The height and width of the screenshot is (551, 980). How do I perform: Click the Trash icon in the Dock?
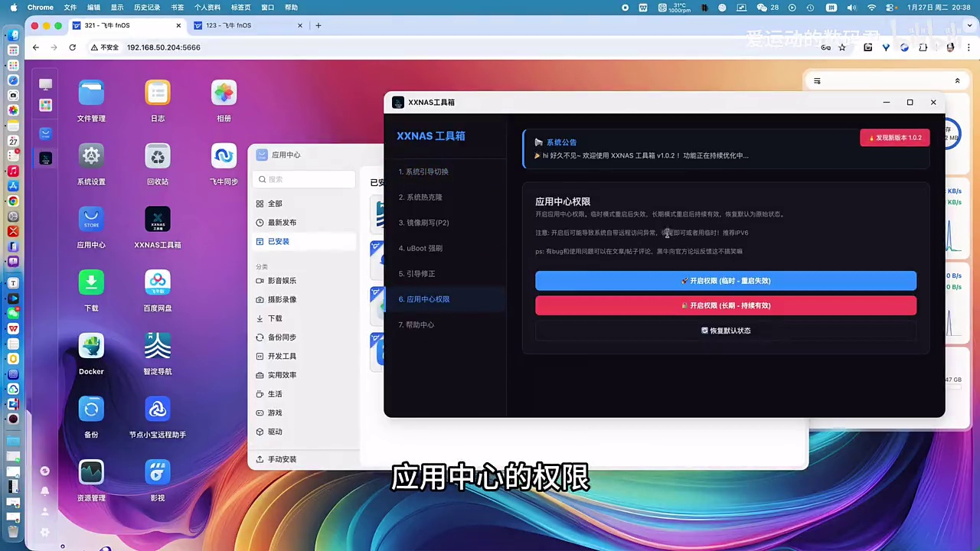13,531
